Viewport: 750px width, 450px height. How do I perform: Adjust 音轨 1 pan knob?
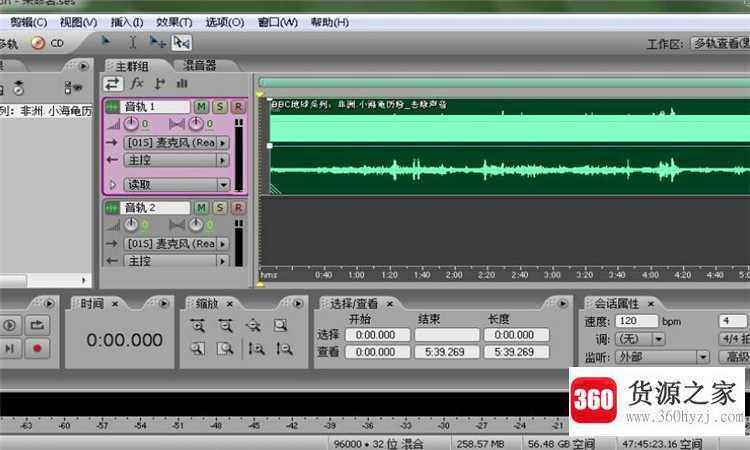tap(196, 124)
